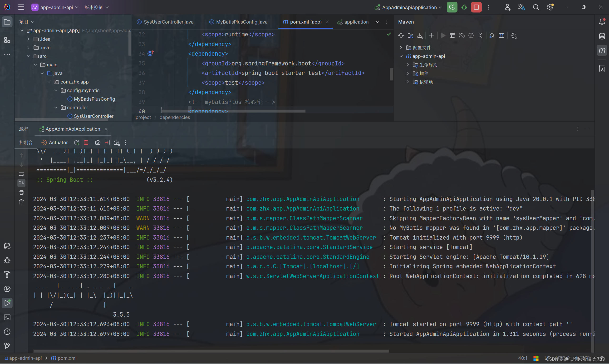Screen dimensions: 609x364
Task: Toggle the Maven tool window button
Action: 602,50
